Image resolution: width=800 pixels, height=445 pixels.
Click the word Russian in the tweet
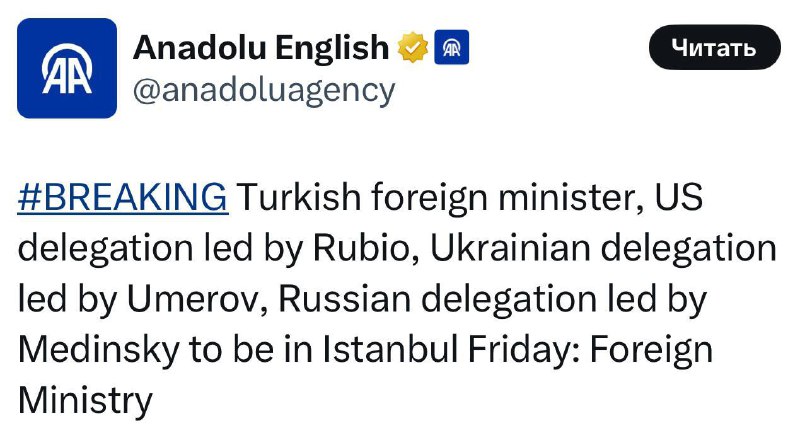[344, 299]
